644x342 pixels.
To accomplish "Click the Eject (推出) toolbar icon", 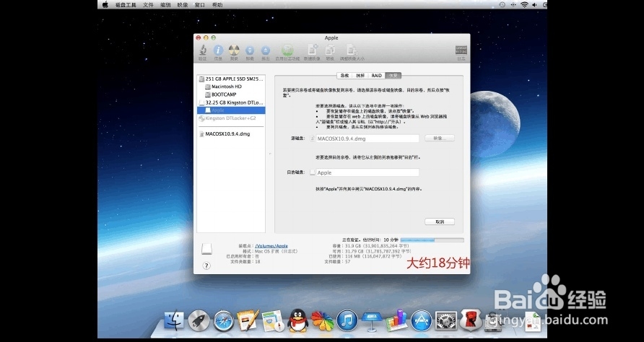I will point(266,51).
